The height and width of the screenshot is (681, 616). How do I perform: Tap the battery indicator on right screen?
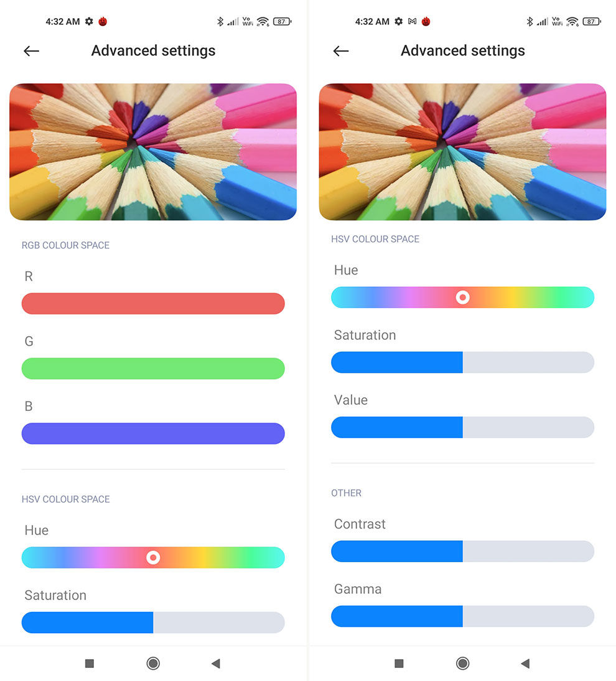pos(592,21)
